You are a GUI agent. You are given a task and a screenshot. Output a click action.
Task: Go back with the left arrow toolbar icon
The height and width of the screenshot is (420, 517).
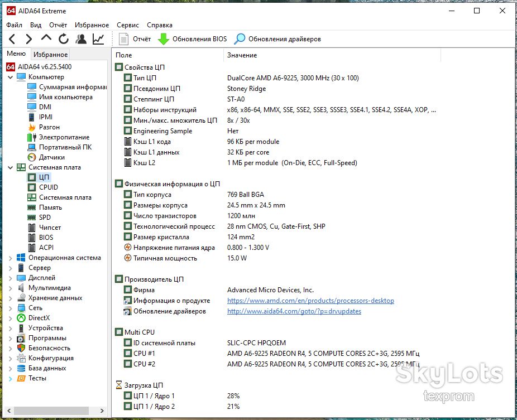(12, 39)
